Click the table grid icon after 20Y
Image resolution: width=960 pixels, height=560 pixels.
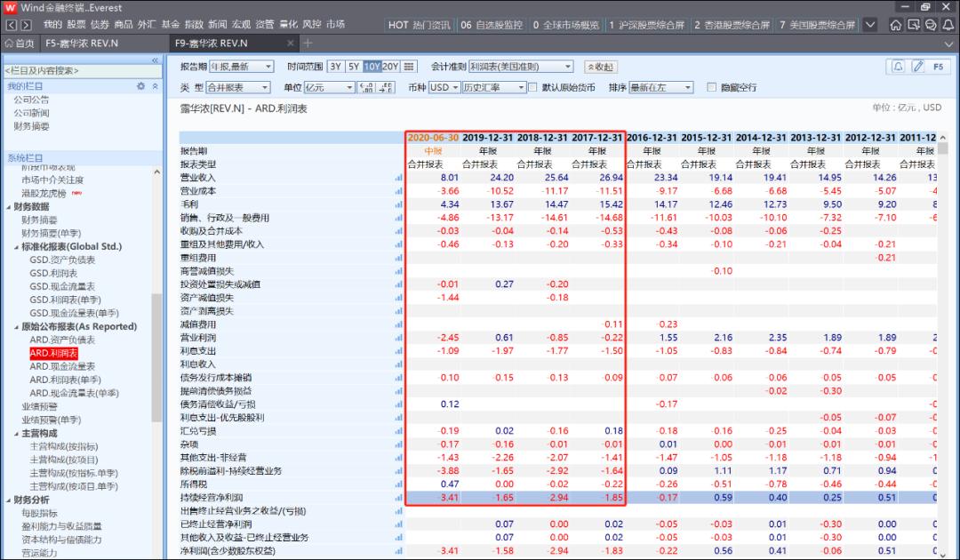409,67
